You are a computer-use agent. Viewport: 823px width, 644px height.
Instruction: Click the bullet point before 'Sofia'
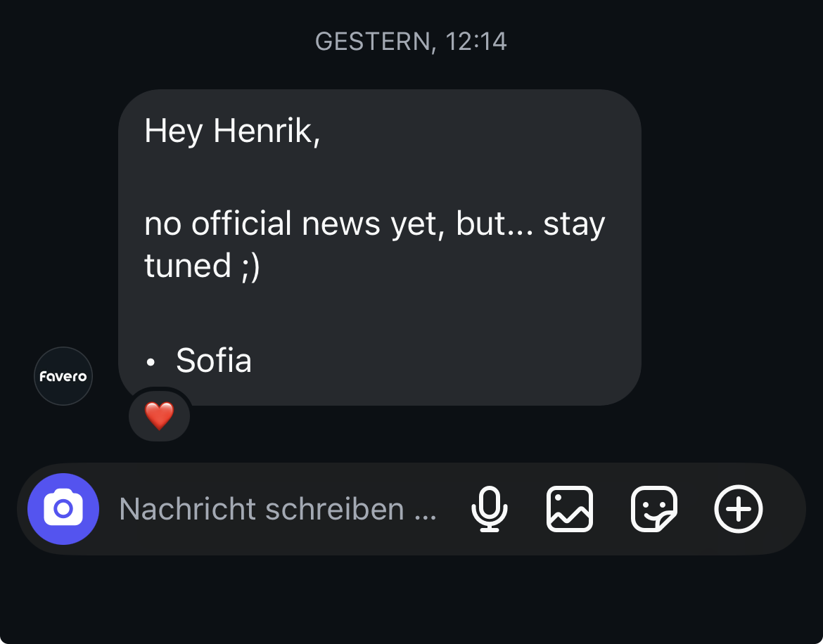pyautogui.click(x=150, y=363)
